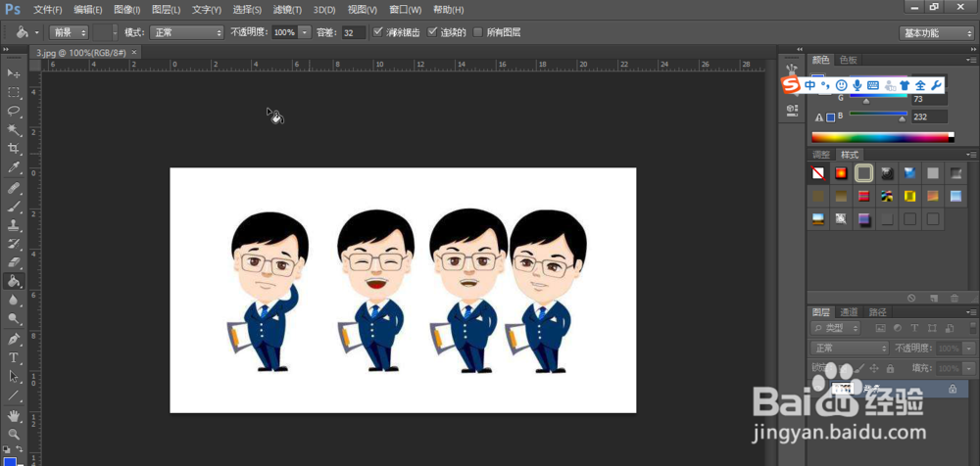Screen dimensions: 980x466
Task: Click the foreground color swatch in toolbar
Action: 8,461
